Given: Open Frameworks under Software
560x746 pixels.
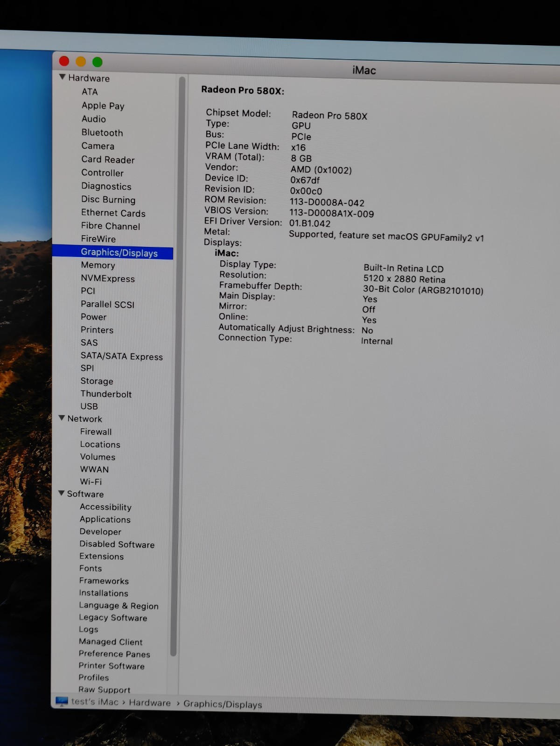Looking at the screenshot, I should (x=104, y=581).
